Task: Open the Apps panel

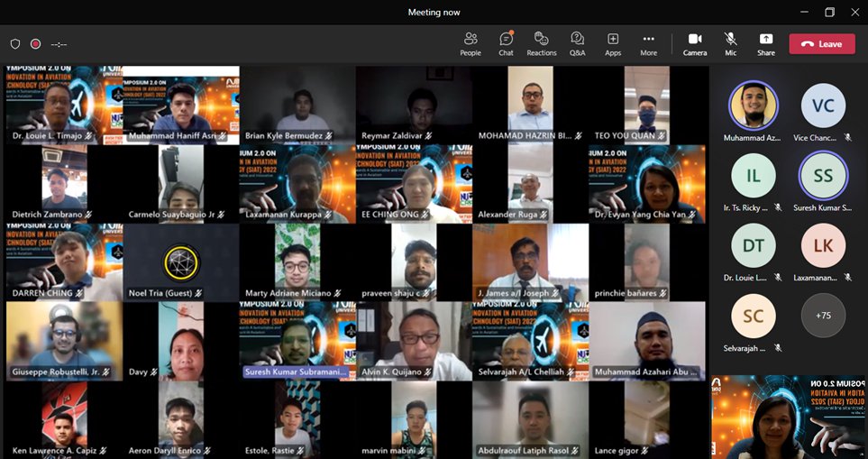Action: pyautogui.click(x=613, y=43)
